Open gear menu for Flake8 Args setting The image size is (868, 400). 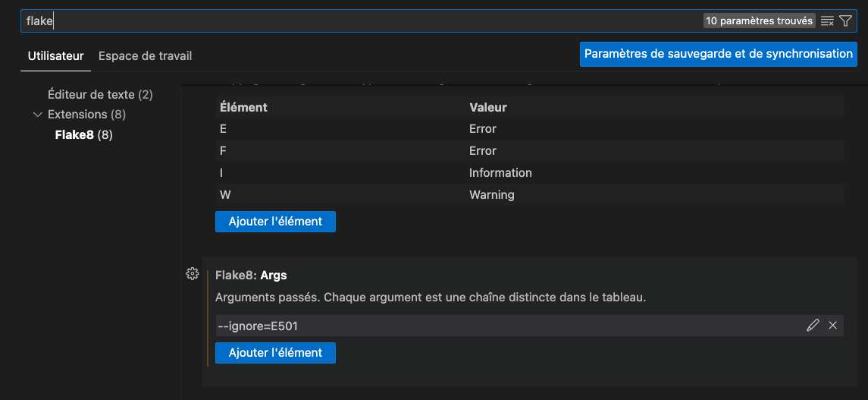tap(192, 274)
